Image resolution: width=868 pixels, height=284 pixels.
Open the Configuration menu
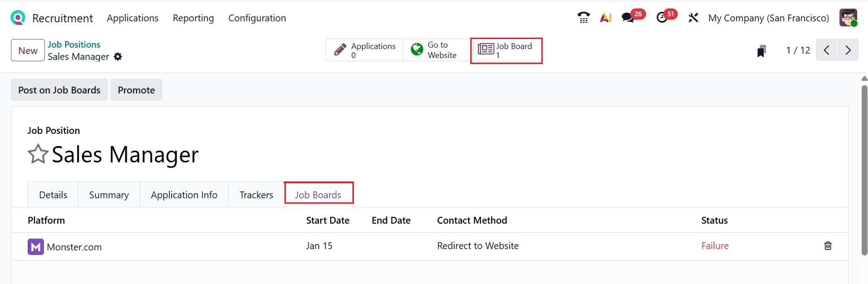tap(257, 18)
